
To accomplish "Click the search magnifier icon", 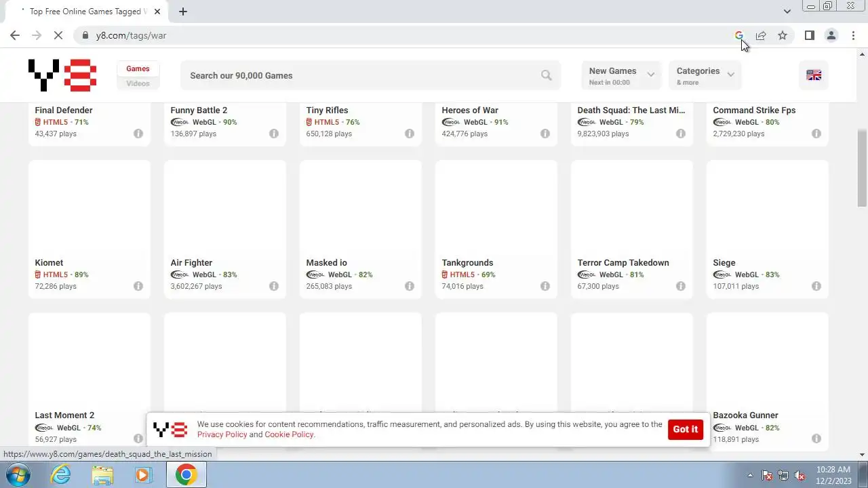I will point(547,75).
